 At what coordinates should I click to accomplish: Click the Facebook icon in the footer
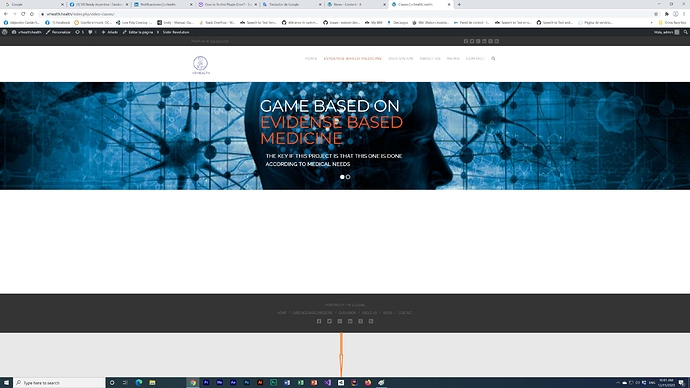pos(319,321)
